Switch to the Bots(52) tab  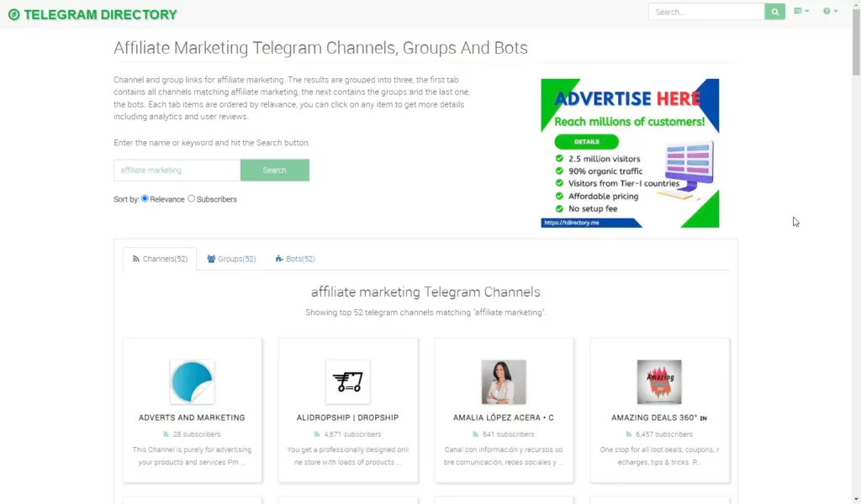tap(295, 259)
